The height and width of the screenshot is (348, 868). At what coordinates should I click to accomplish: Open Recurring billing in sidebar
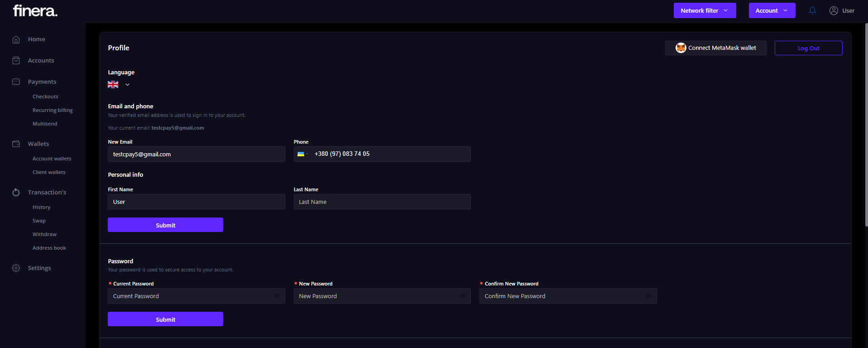[53, 110]
